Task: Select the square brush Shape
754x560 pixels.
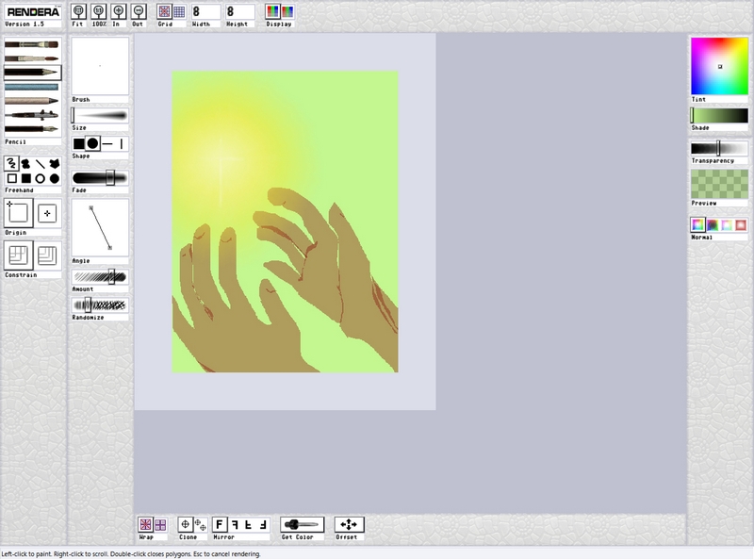Action: [x=79, y=143]
